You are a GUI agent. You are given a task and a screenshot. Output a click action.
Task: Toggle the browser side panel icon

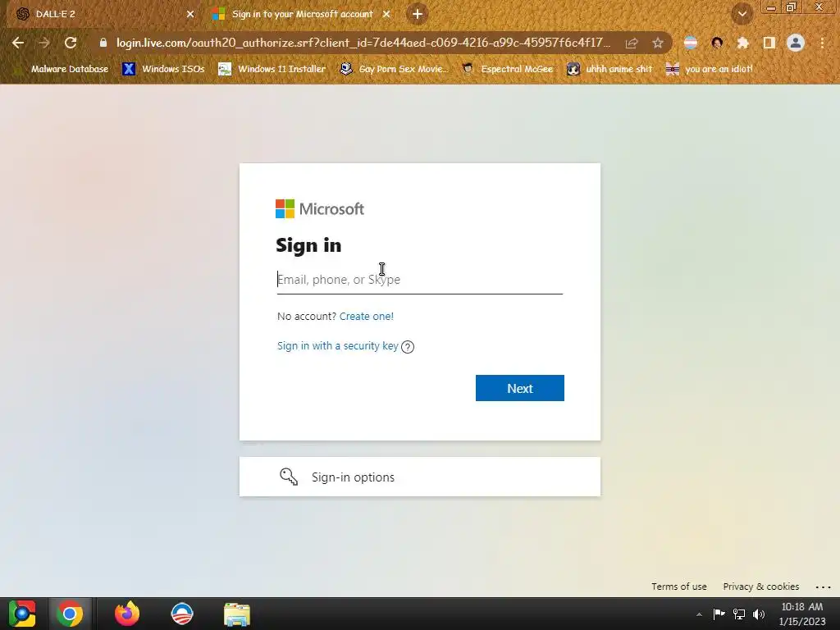click(769, 43)
